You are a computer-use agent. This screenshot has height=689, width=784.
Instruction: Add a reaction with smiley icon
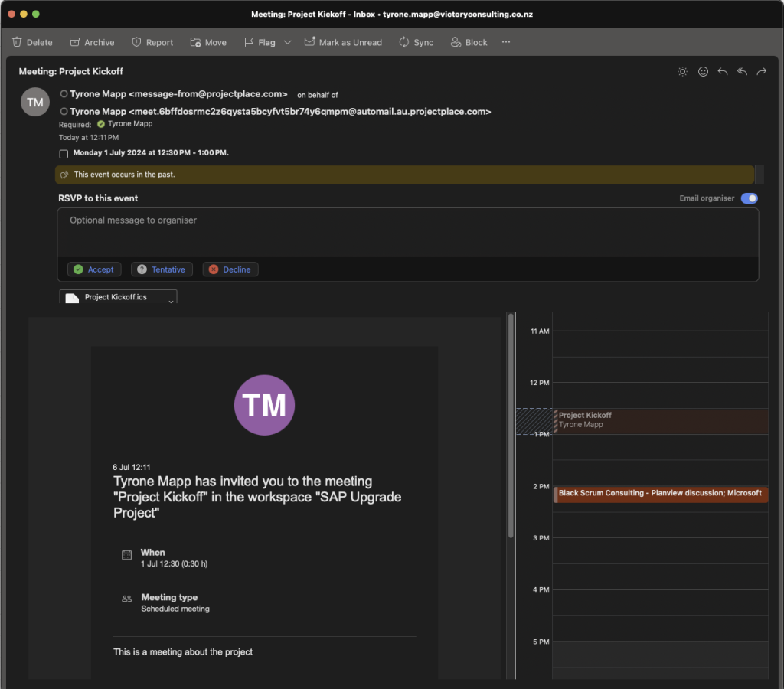(x=703, y=72)
